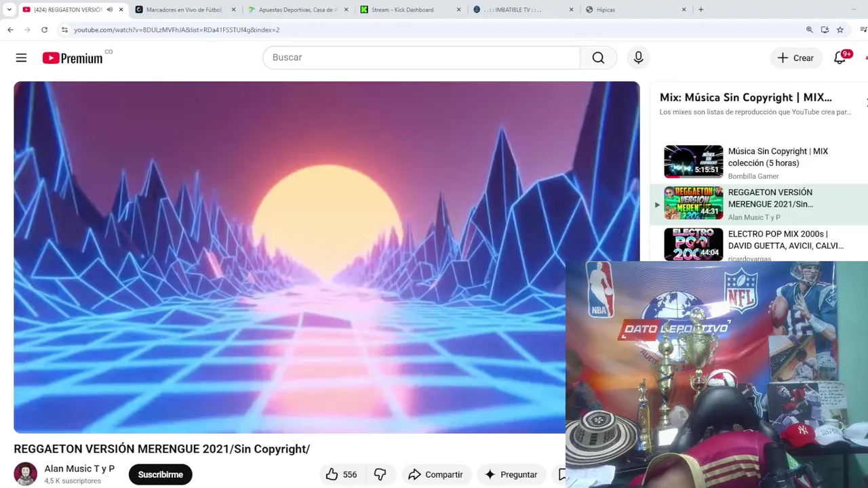The width and height of the screenshot is (868, 488).
Task: Click the Bombilla Gamer channel name
Action: tap(753, 176)
